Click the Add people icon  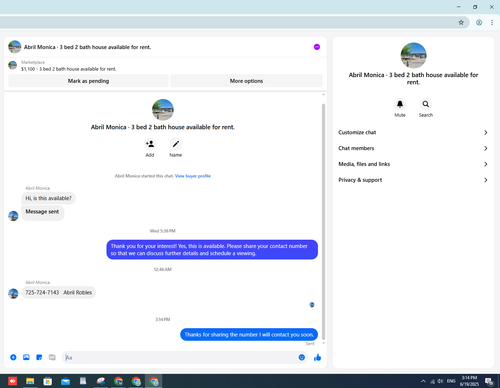150,144
